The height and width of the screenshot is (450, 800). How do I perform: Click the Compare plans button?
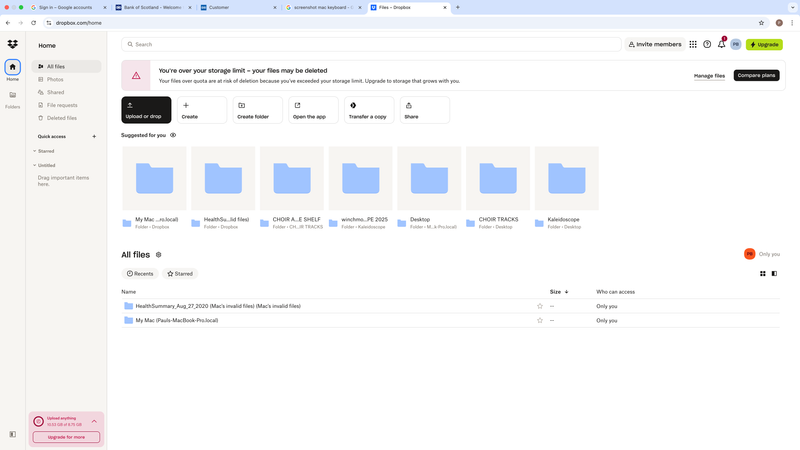click(756, 76)
